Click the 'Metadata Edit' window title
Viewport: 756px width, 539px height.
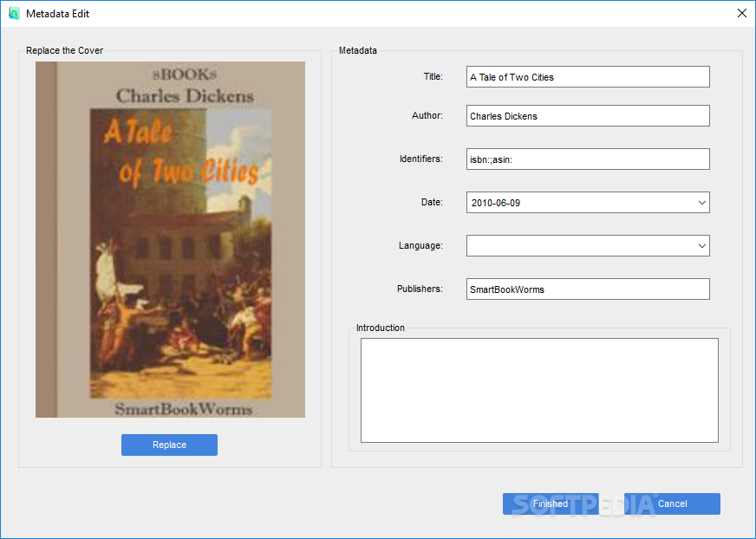click(58, 14)
